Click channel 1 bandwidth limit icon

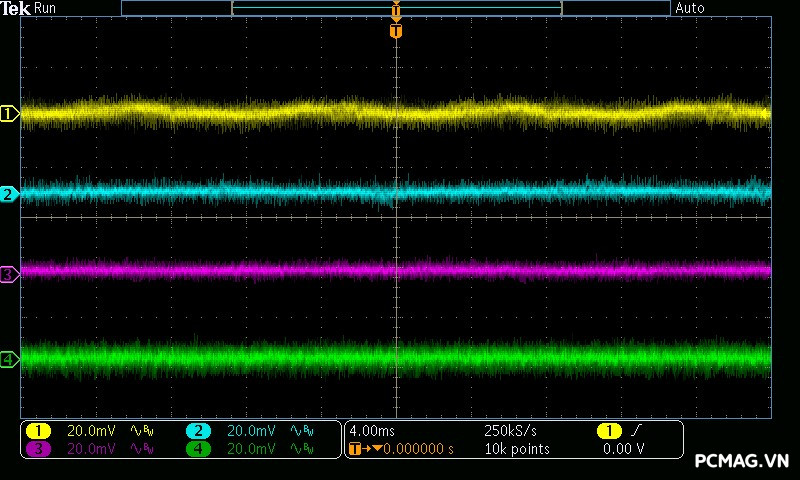(x=144, y=431)
